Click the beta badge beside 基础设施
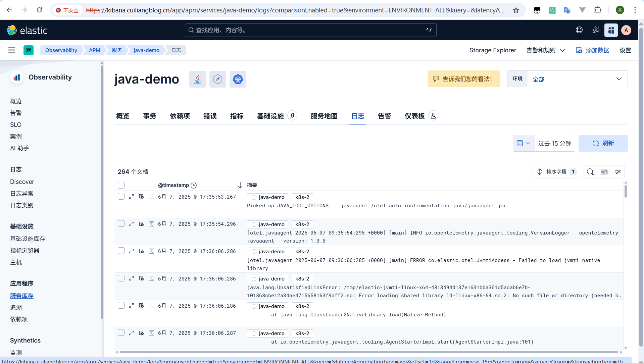Viewport: 644px width, 363px height. pos(292,116)
